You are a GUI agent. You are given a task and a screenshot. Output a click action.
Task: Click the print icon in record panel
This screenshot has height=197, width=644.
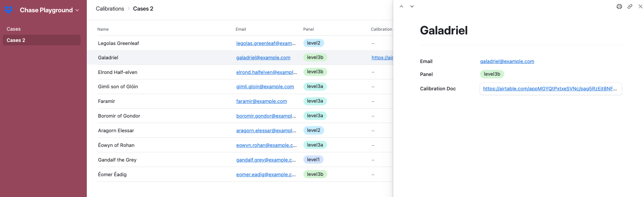[x=619, y=6]
